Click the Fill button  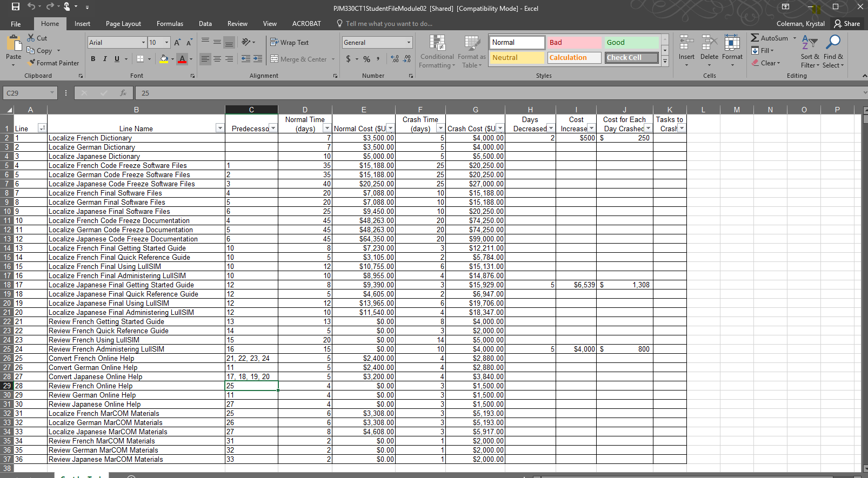point(763,51)
